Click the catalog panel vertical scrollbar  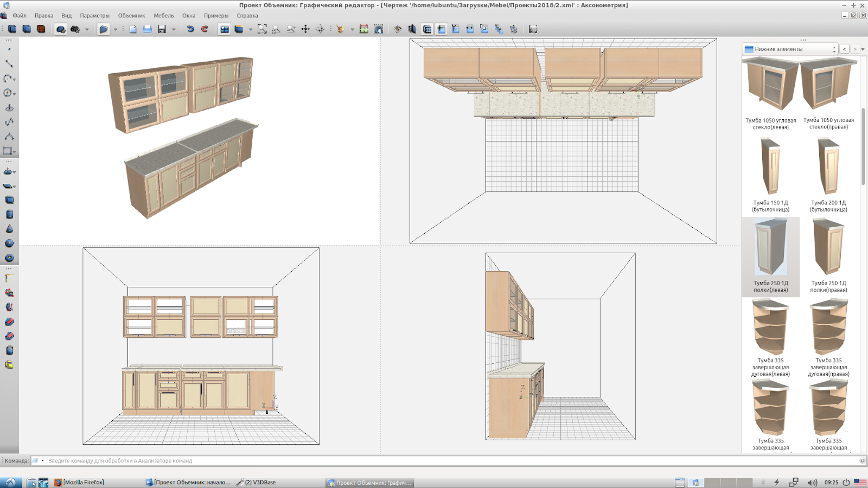point(863,146)
